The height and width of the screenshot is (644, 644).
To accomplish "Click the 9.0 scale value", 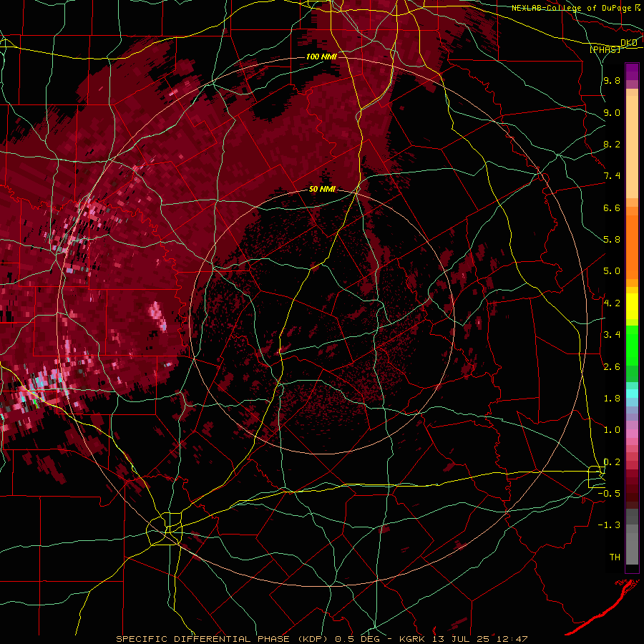I will click(x=612, y=112).
